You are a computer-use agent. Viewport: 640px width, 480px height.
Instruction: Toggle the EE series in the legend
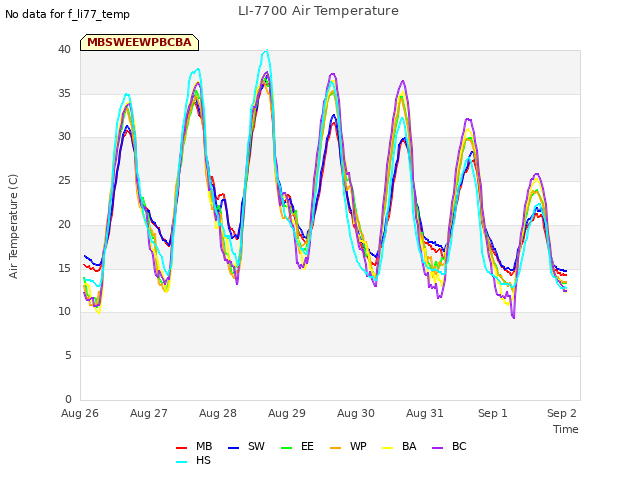pos(298,447)
